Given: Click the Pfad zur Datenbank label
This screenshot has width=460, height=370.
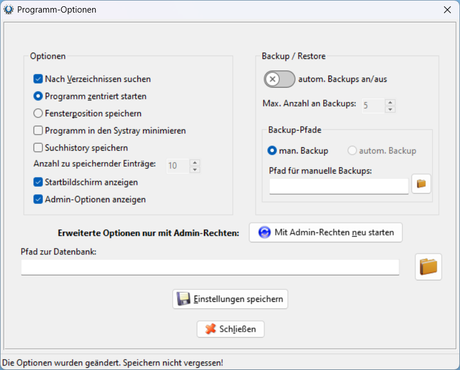Looking at the screenshot, I should [58, 251].
